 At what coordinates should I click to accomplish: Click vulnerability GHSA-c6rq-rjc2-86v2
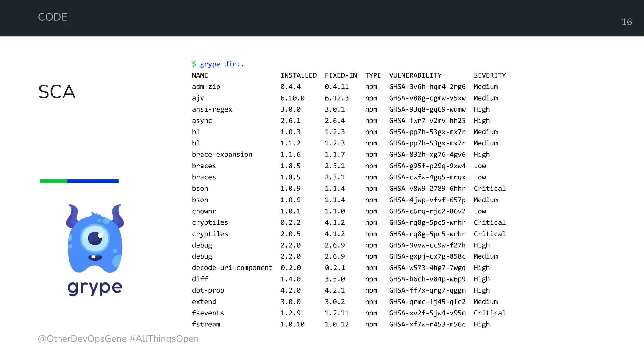point(427,211)
